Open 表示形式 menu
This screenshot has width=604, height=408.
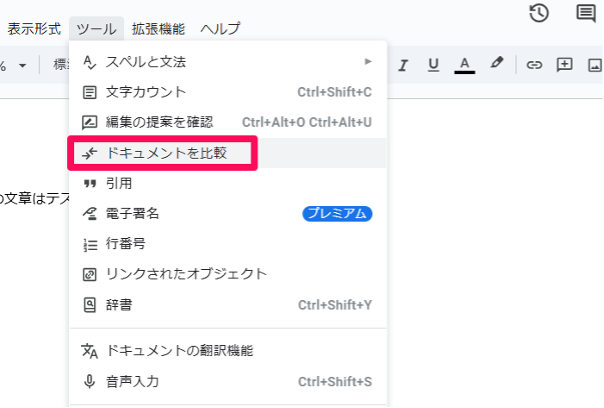34,29
